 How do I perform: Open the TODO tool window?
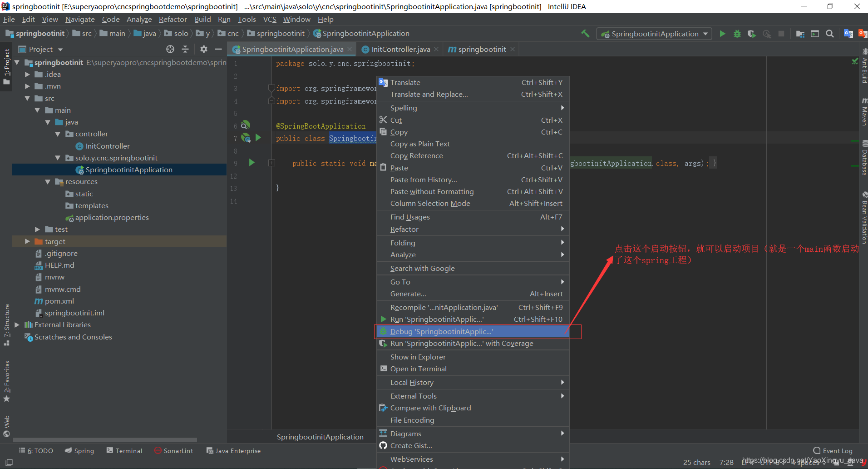click(36, 451)
